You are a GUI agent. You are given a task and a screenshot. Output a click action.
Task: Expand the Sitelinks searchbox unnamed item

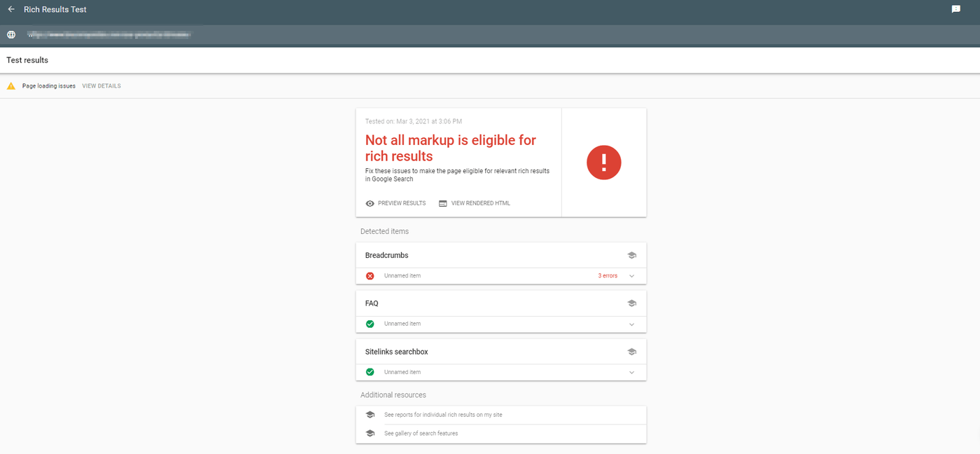pyautogui.click(x=631, y=372)
